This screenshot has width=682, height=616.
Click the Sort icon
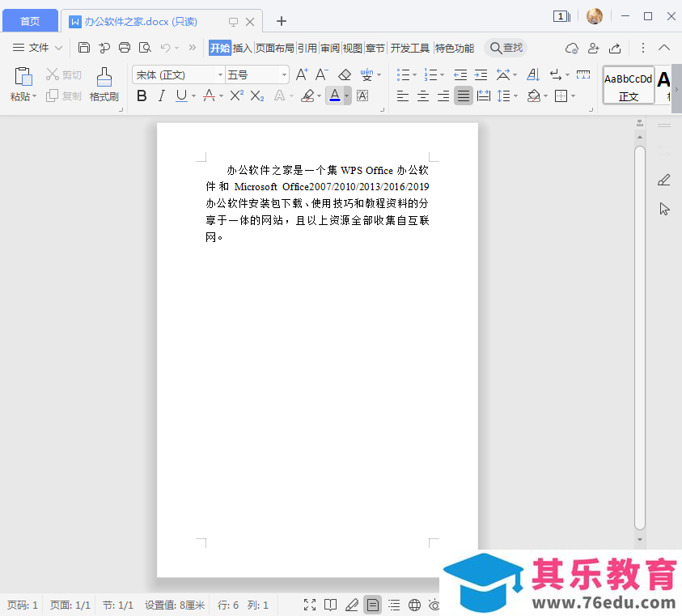point(533,75)
